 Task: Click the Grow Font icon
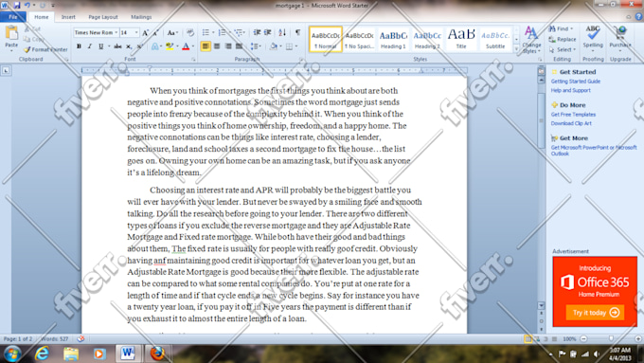[x=145, y=32]
